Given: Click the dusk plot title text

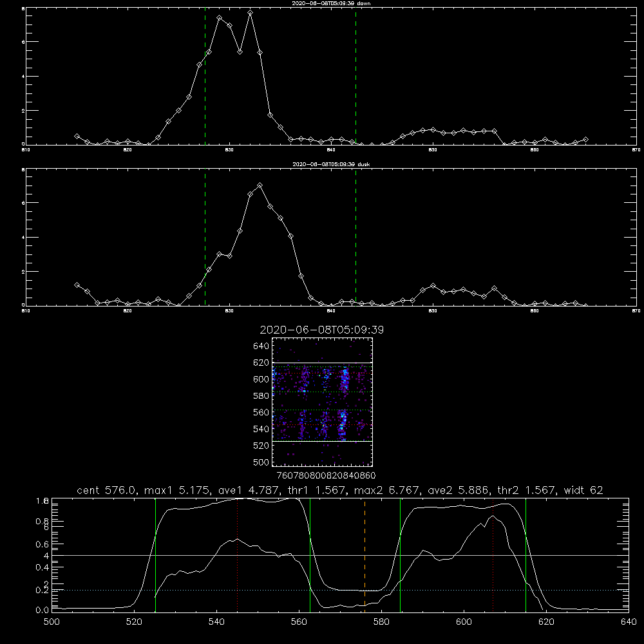Looking at the screenshot, I should 331,164.
